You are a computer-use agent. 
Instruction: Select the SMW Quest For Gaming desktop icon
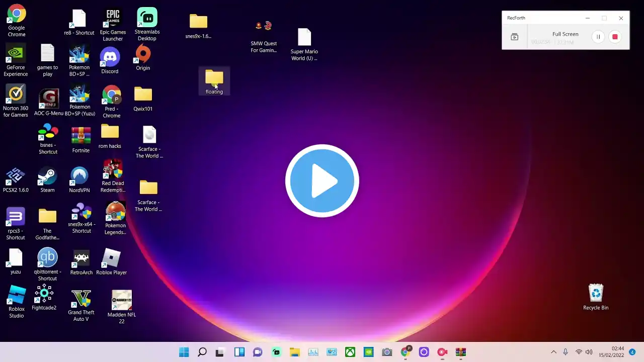pos(264,36)
